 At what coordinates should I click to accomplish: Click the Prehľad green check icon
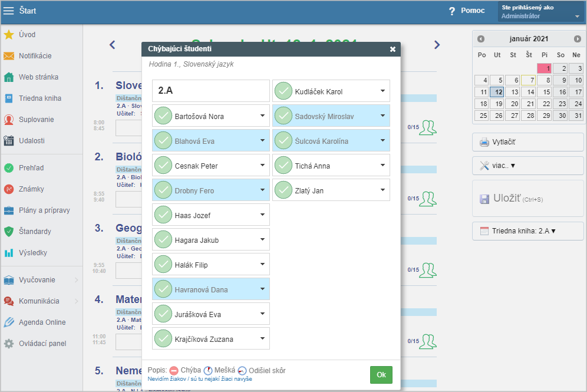click(x=9, y=168)
